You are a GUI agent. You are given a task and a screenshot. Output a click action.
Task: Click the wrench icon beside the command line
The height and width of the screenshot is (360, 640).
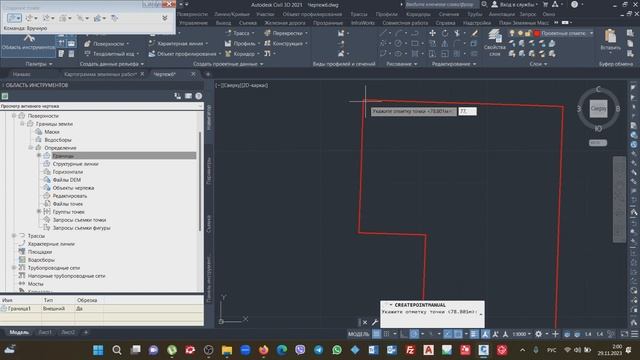(375, 322)
